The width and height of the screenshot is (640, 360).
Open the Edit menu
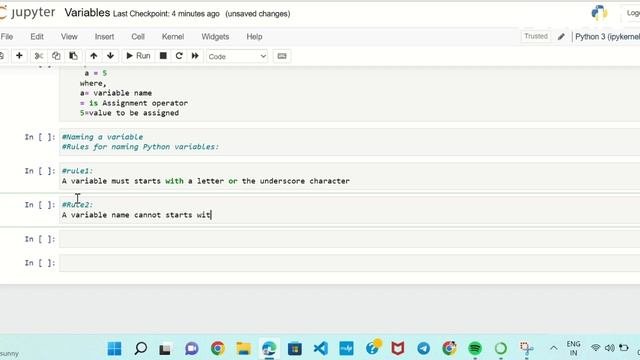(37, 37)
